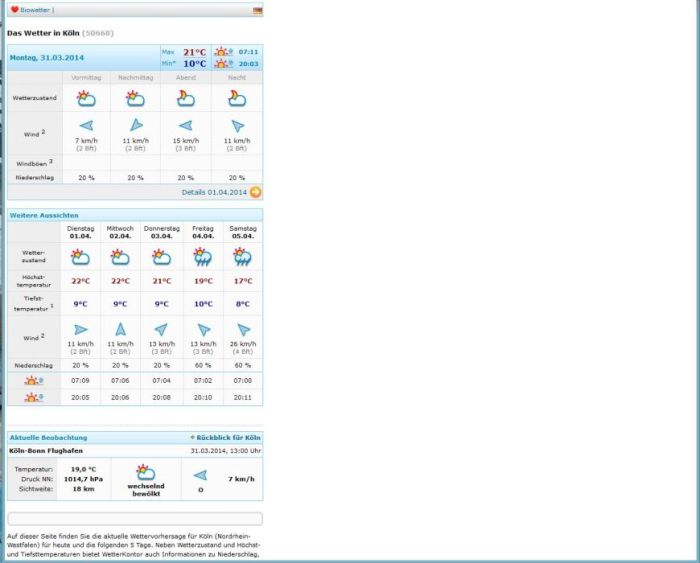Click Donnerstag wind direction arrow
The height and width of the screenshot is (563, 700).
coord(161,329)
